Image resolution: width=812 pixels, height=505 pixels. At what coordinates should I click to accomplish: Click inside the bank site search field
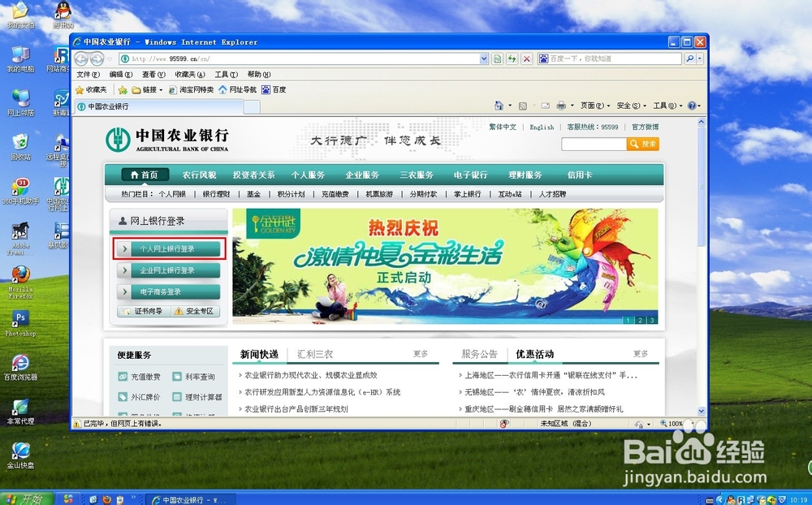594,144
